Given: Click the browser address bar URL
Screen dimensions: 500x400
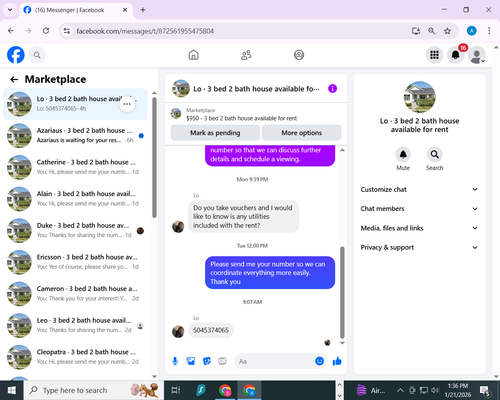Looking at the screenshot, I should tap(145, 31).
